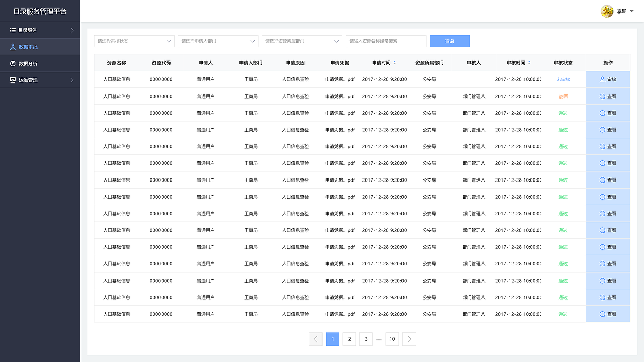The width and height of the screenshot is (644, 362).
Task: Open the 李珊 user dropdown arrow
Action: click(x=632, y=11)
